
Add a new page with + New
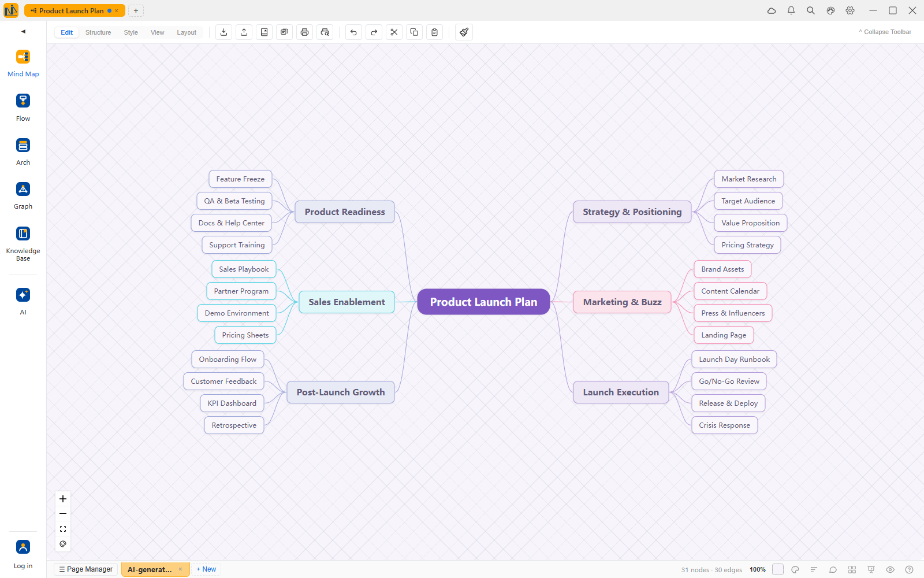(206, 569)
